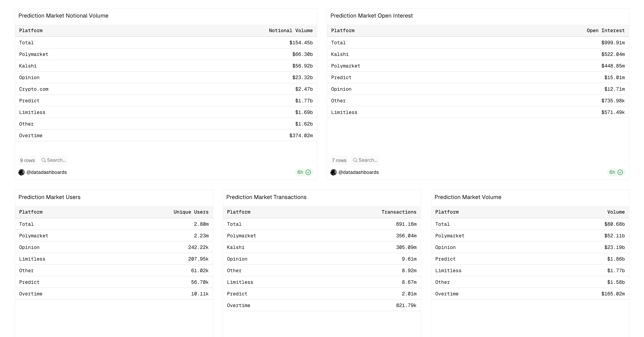Select the Crypto.com row in Notional Volume
This screenshot has width=644, height=337.
pyautogui.click(x=34, y=89)
